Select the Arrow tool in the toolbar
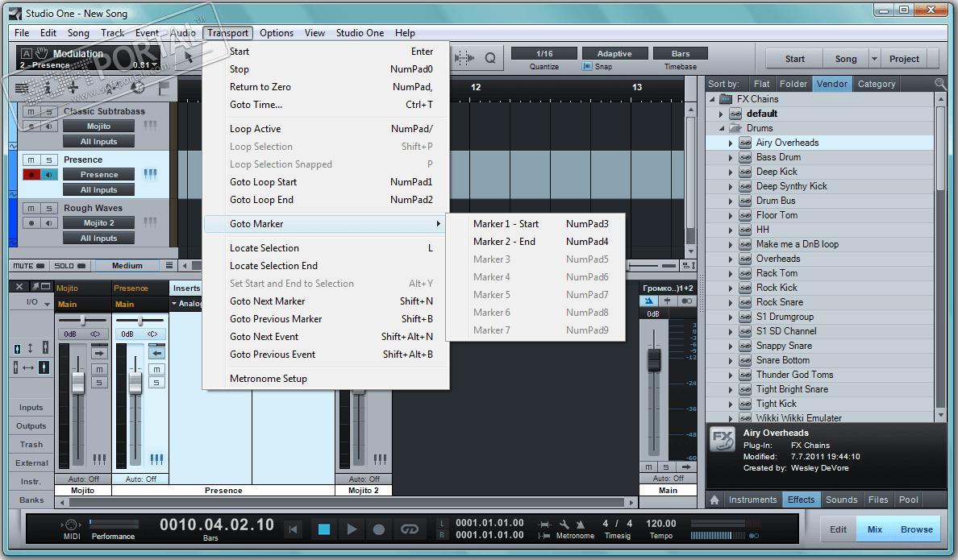The image size is (958, 560). [x=189, y=56]
